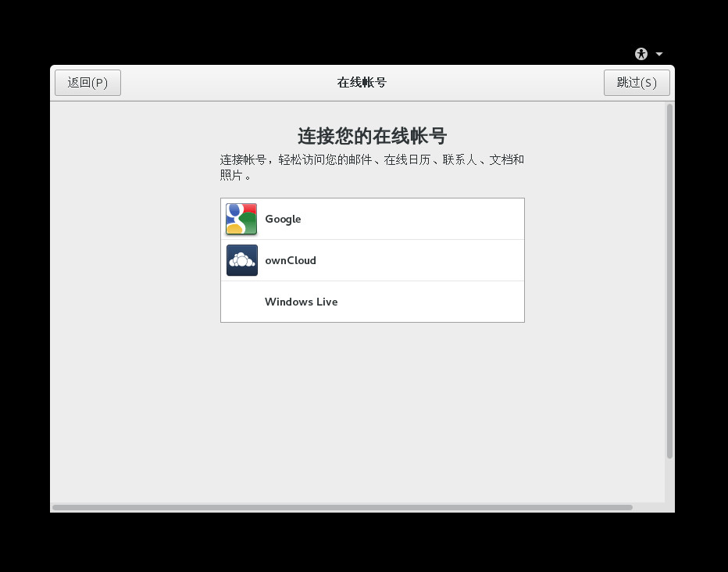Click the vertical scrollbar on the right
Image resolution: width=728 pixels, height=572 pixels.
point(669,281)
